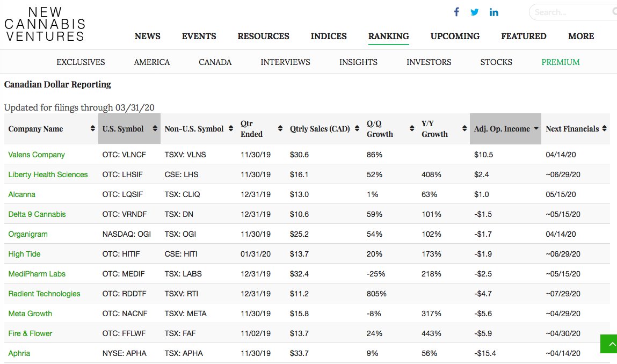Open the LinkedIn social icon

494,12
